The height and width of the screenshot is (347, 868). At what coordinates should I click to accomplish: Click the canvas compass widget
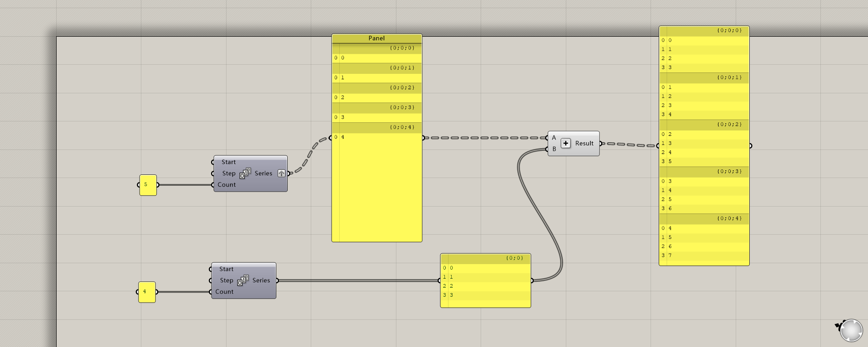tap(850, 330)
